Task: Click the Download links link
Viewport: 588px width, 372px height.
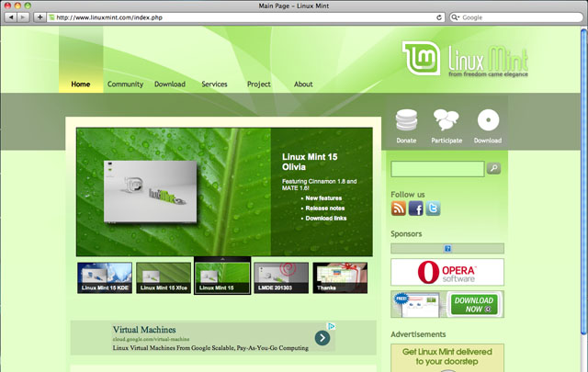Action: click(326, 219)
